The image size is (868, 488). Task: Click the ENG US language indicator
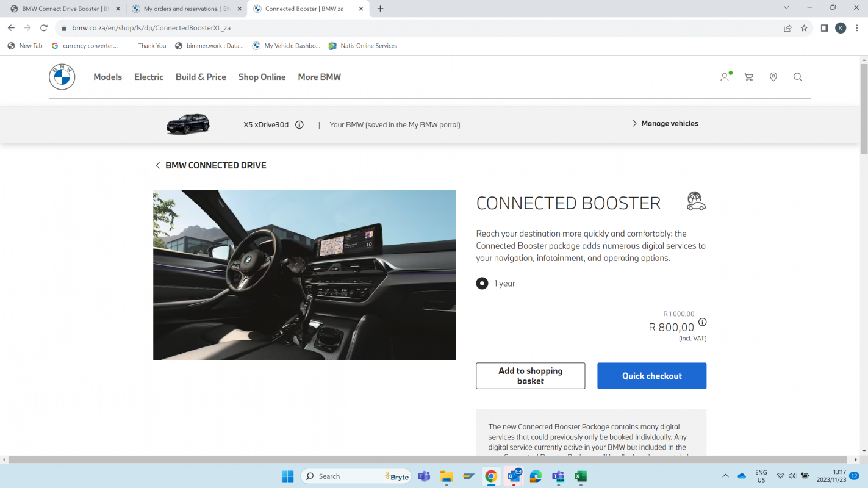(761, 476)
